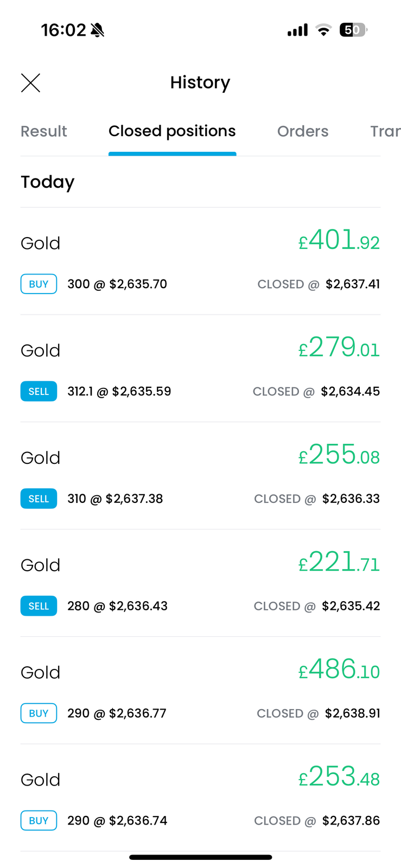This screenshot has width=401, height=868.
Task: Close the History screen with X icon
Action: pyautogui.click(x=30, y=83)
